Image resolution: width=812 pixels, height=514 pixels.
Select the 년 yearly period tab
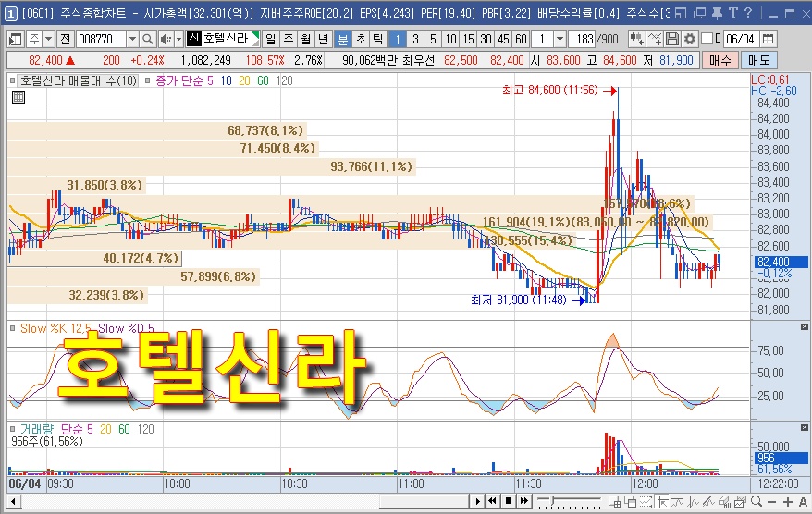point(324,39)
